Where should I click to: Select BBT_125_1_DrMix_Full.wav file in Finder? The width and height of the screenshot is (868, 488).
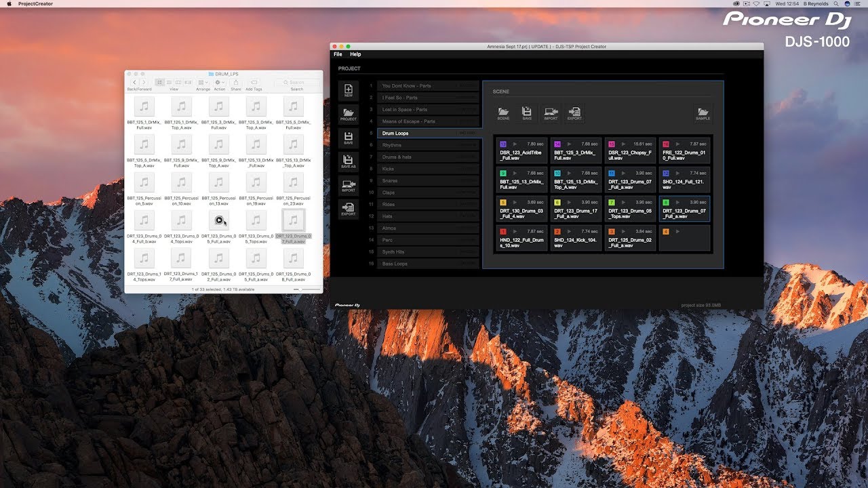[144, 113]
